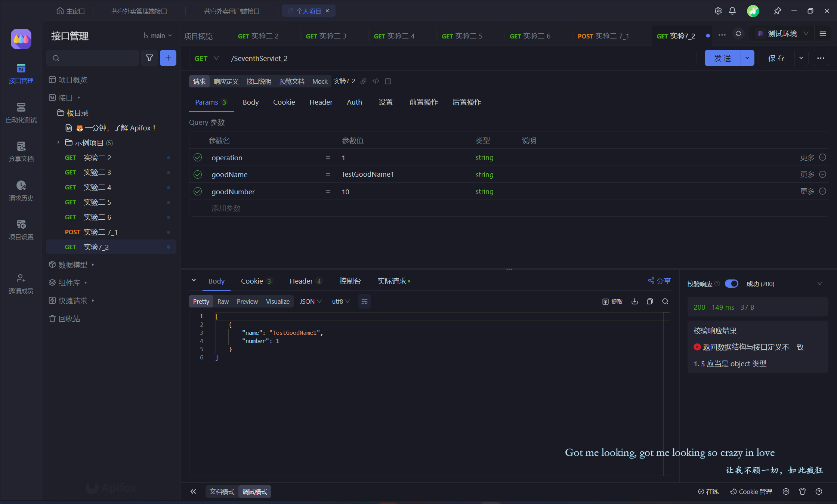Click the shirt theme icon in status bar
This screenshot has width=837, height=504.
[802, 491]
